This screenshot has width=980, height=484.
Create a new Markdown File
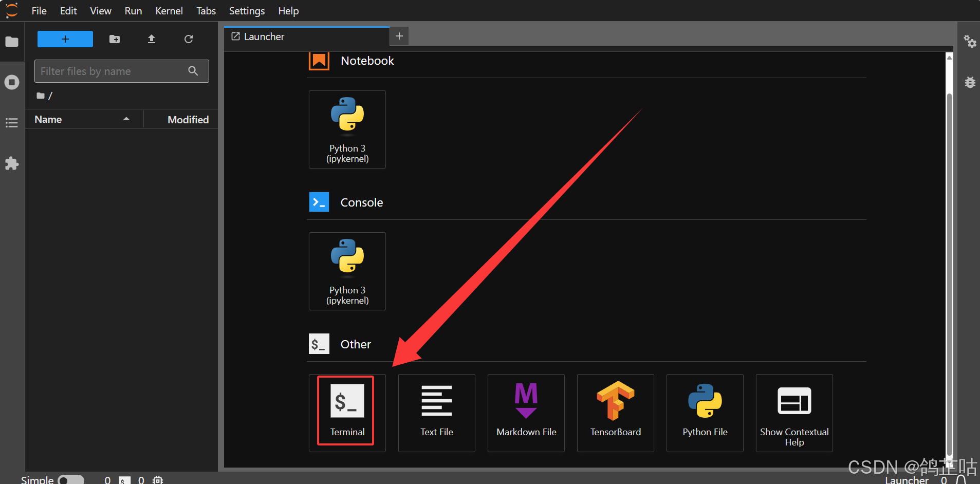pos(526,412)
